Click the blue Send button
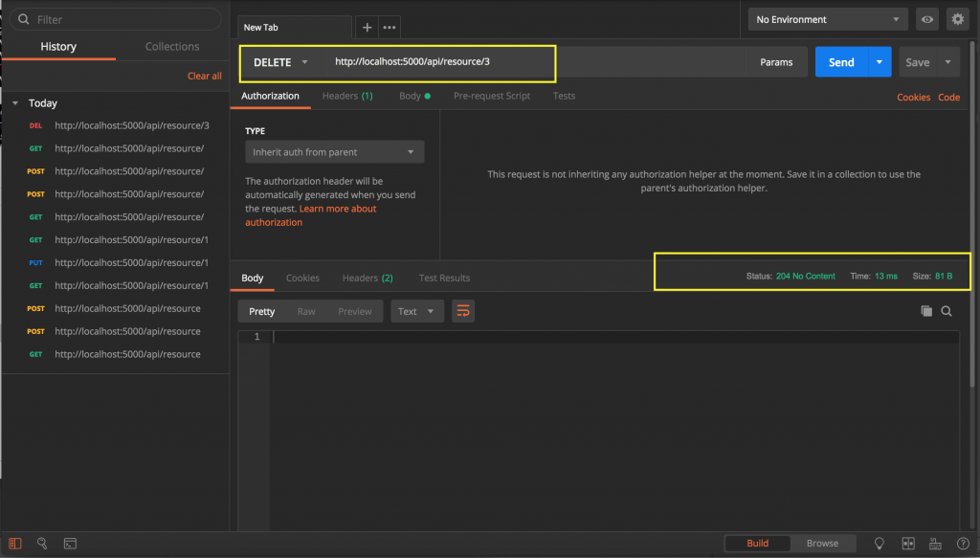 coord(840,62)
